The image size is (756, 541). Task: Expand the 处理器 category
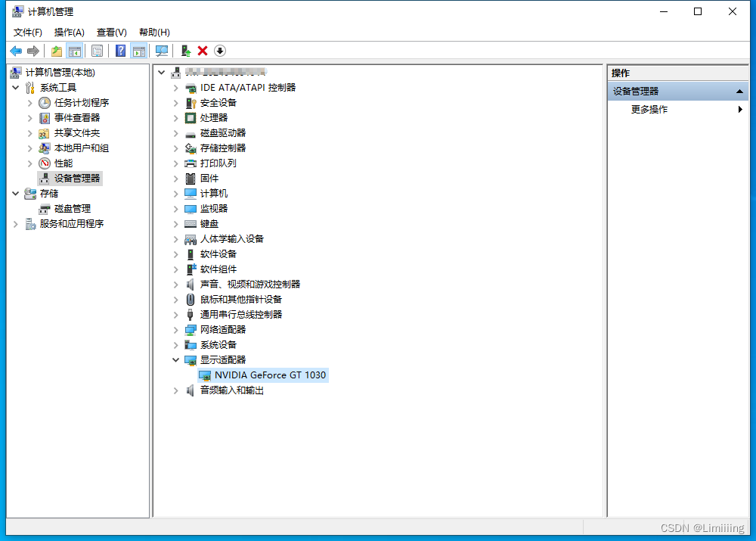pos(175,117)
